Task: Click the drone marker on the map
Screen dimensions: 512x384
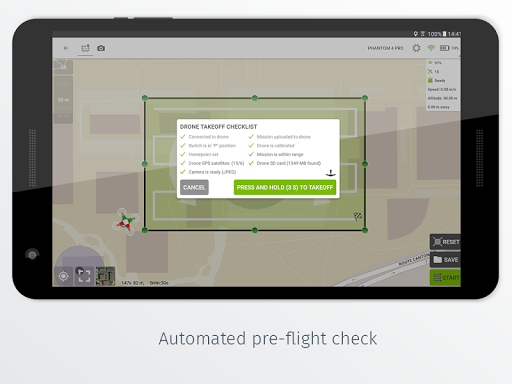Action: (125, 222)
